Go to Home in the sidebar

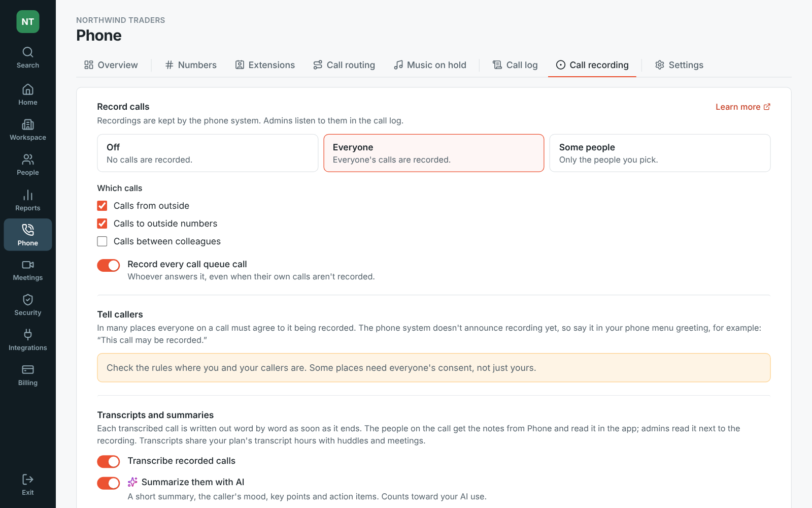coord(28,95)
